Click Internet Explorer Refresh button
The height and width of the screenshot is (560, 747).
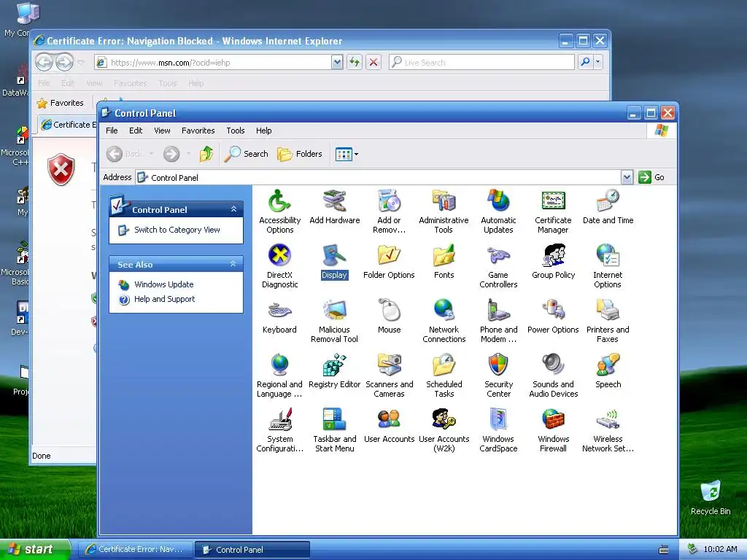(355, 62)
